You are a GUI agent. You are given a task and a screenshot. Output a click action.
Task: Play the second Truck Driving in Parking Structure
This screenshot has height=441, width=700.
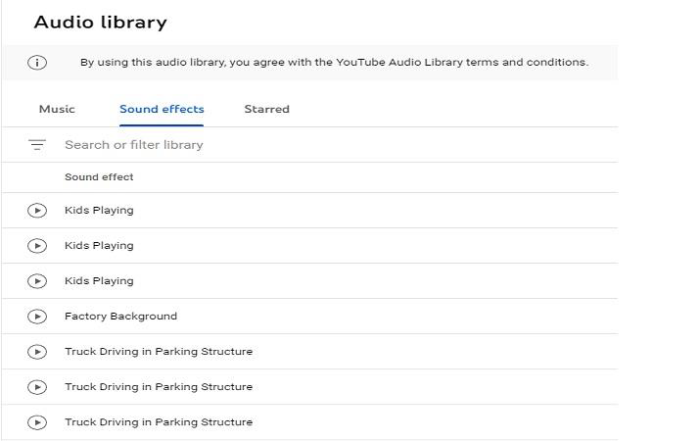(x=37, y=387)
